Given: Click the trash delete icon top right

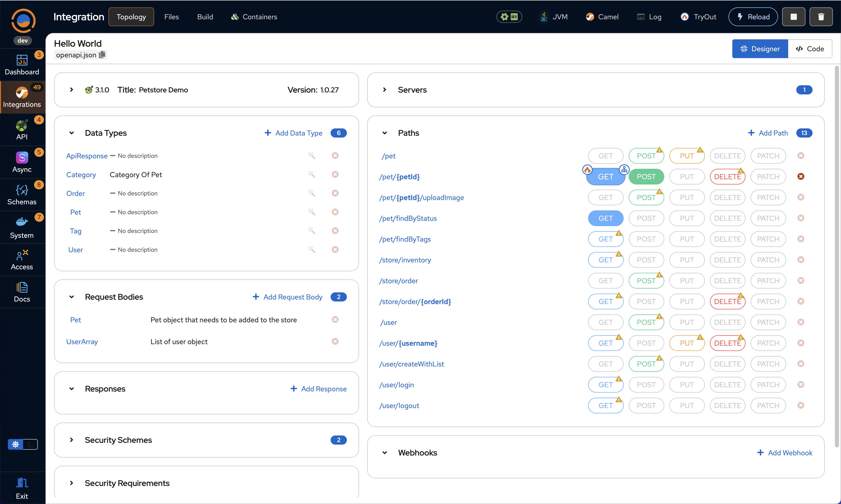Looking at the screenshot, I should coord(821,16).
